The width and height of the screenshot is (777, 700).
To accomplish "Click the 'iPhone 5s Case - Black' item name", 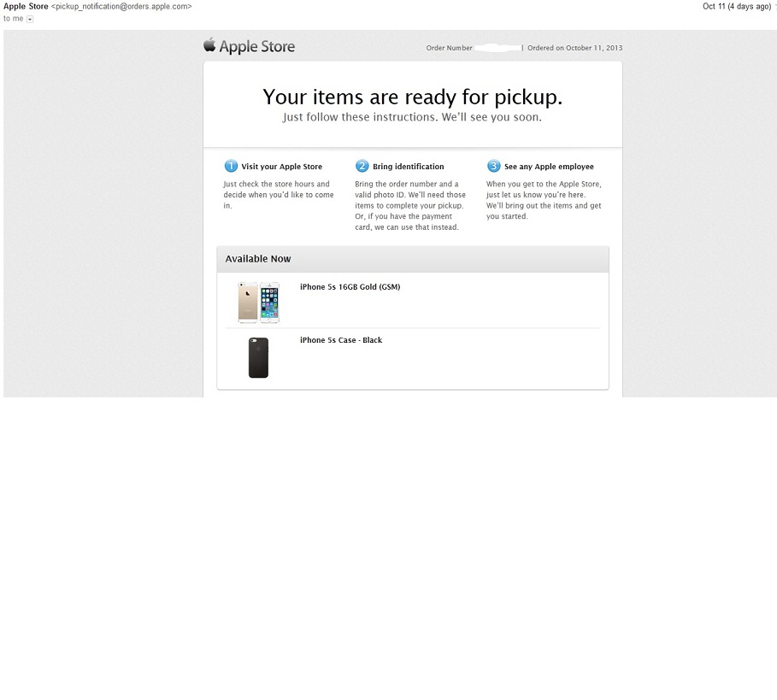I will [341, 340].
